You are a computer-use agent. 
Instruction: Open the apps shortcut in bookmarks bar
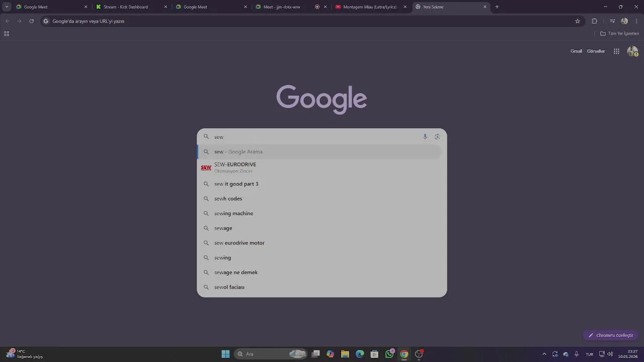tap(7, 34)
